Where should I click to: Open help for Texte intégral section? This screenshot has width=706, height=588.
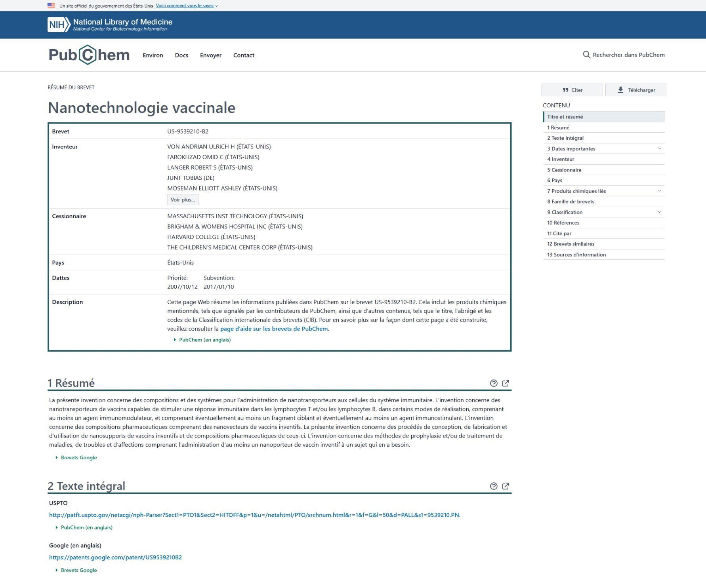click(494, 486)
